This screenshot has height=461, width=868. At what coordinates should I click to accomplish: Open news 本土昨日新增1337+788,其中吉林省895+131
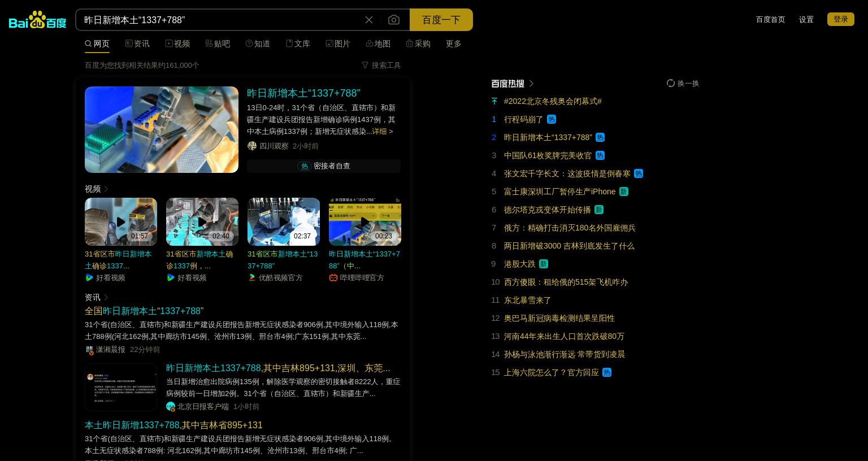click(173, 425)
